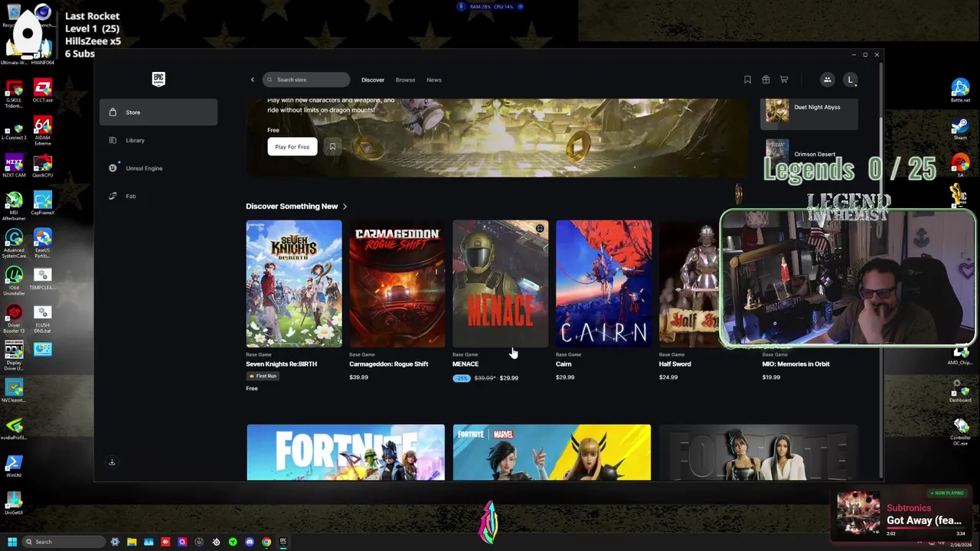The width and height of the screenshot is (980, 551).
Task: Click the Cairn $29.99 price
Action: point(565,377)
